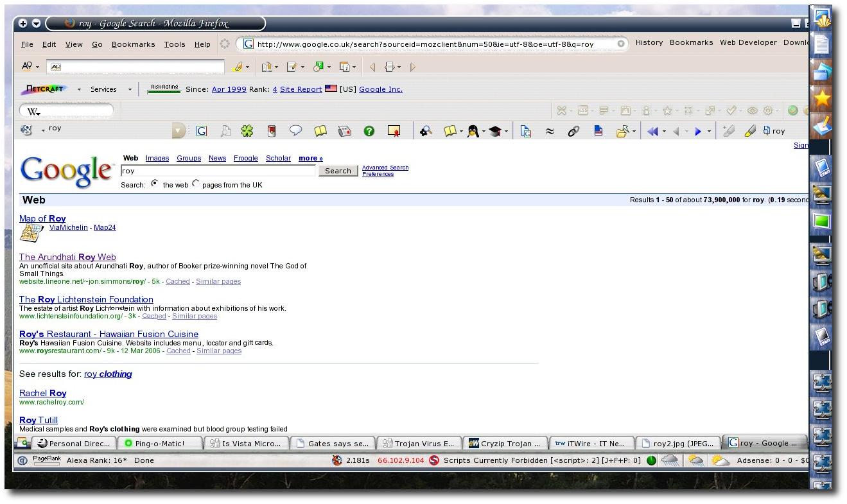The width and height of the screenshot is (847, 504).
Task: Open the roy clothing suggestion link
Action: point(108,374)
